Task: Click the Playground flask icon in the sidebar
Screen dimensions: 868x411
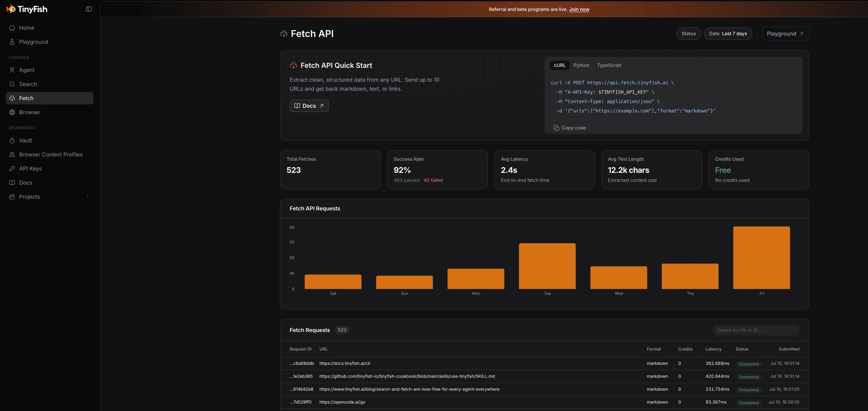Action: point(12,42)
